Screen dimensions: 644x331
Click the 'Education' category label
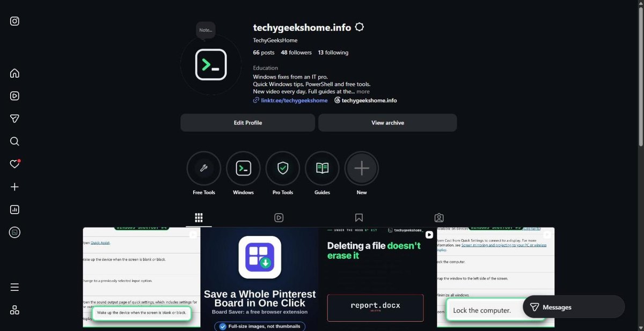pos(266,68)
